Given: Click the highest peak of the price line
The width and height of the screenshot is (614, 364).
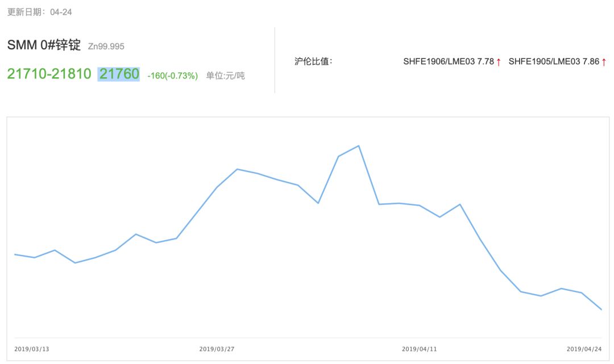Looking at the screenshot, I should 359,146.
